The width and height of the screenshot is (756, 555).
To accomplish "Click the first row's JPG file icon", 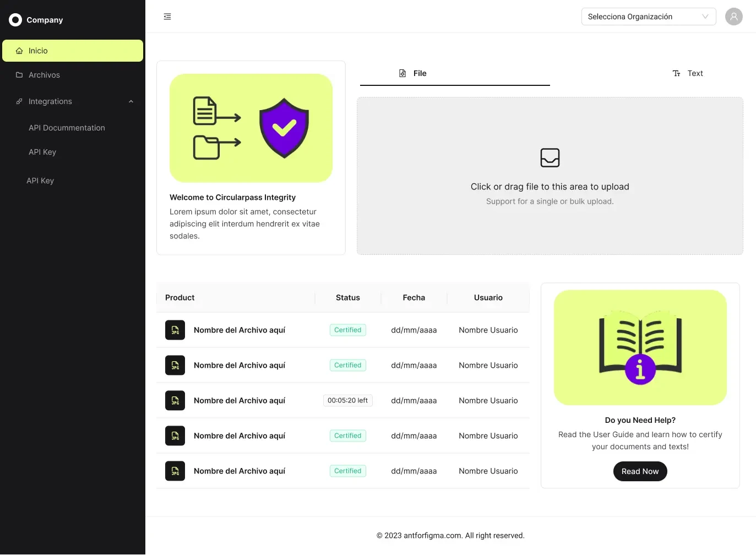I will [175, 330].
